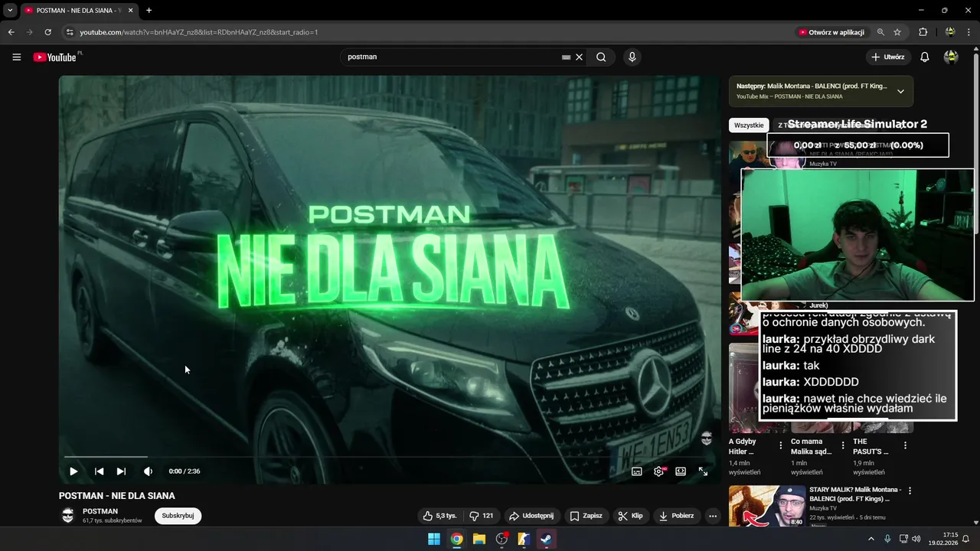Open options for Co mama Malika video
This screenshot has height=551, width=980.
tap(843, 445)
